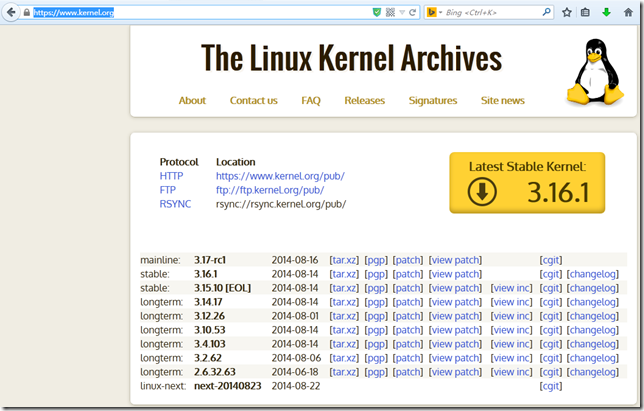Open the downloads green arrow icon

[606, 12]
